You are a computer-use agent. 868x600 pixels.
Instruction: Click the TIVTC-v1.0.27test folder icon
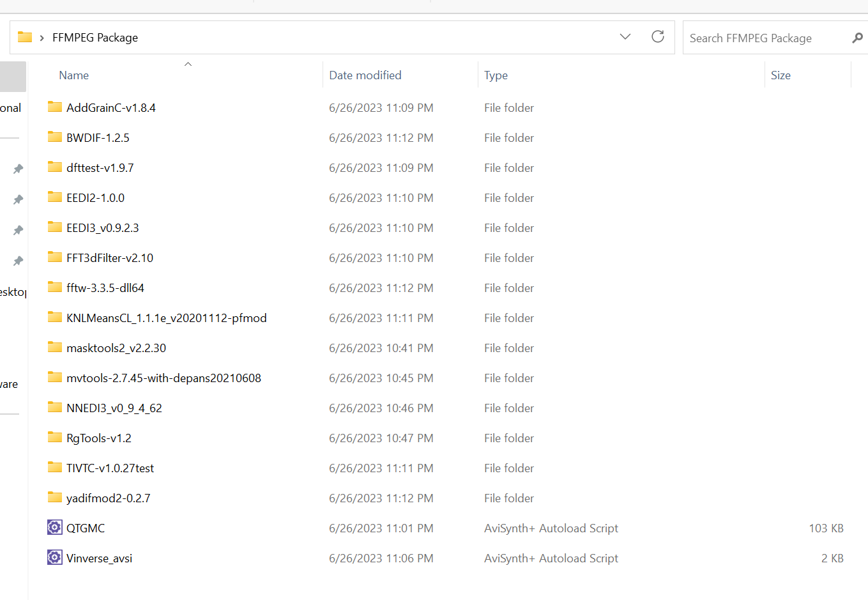click(55, 467)
